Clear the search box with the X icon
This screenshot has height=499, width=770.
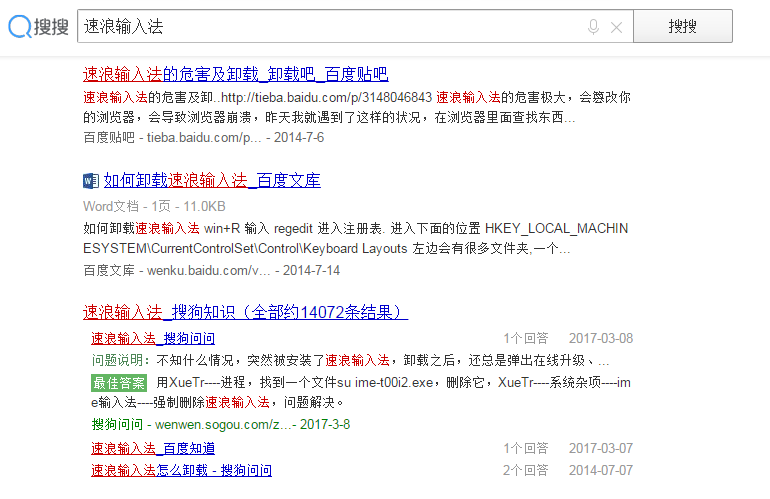click(x=616, y=27)
